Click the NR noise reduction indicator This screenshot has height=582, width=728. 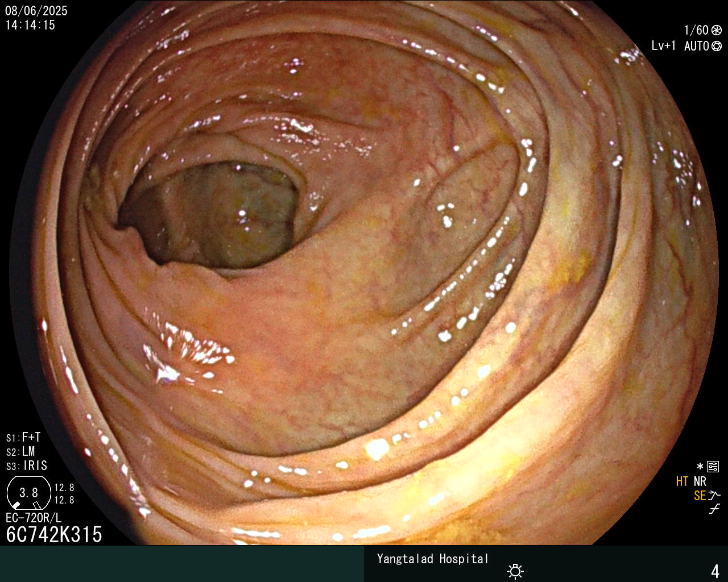(x=700, y=482)
